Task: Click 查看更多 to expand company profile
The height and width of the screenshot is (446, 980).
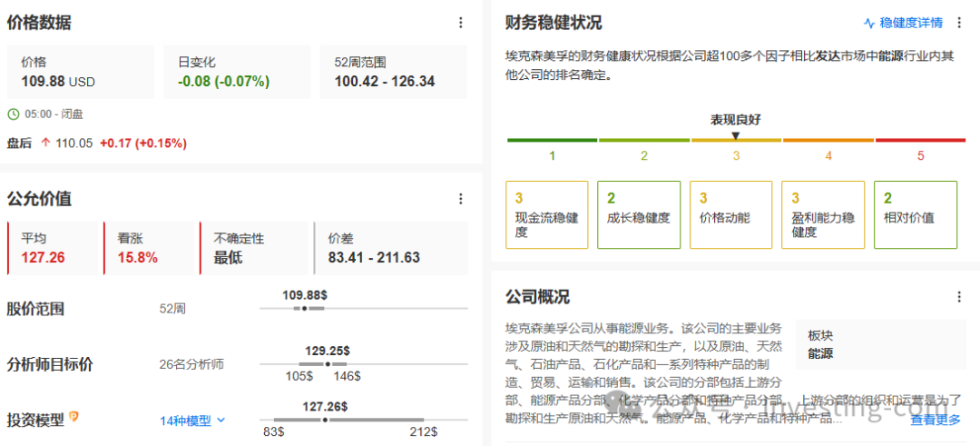Action: pos(935,420)
